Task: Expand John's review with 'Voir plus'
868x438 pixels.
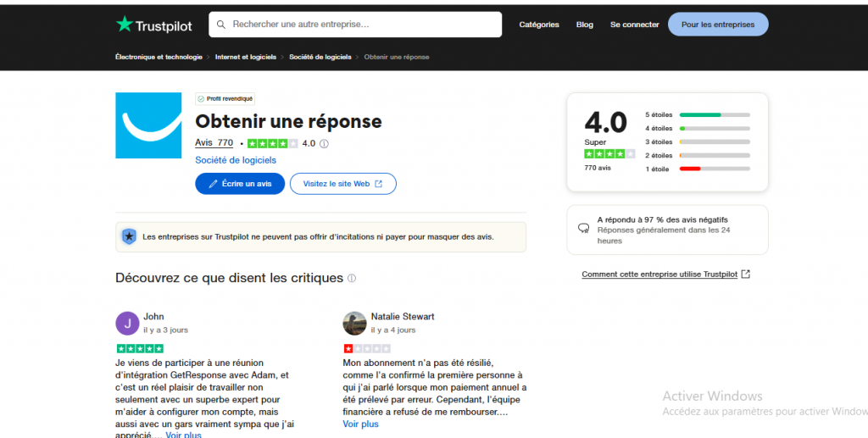Action: pyautogui.click(x=183, y=435)
